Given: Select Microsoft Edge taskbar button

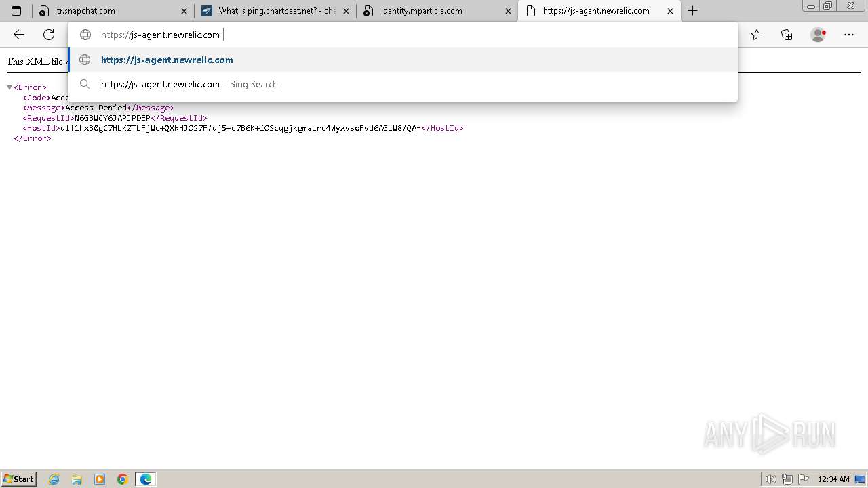Looking at the screenshot, I should coord(146,479).
